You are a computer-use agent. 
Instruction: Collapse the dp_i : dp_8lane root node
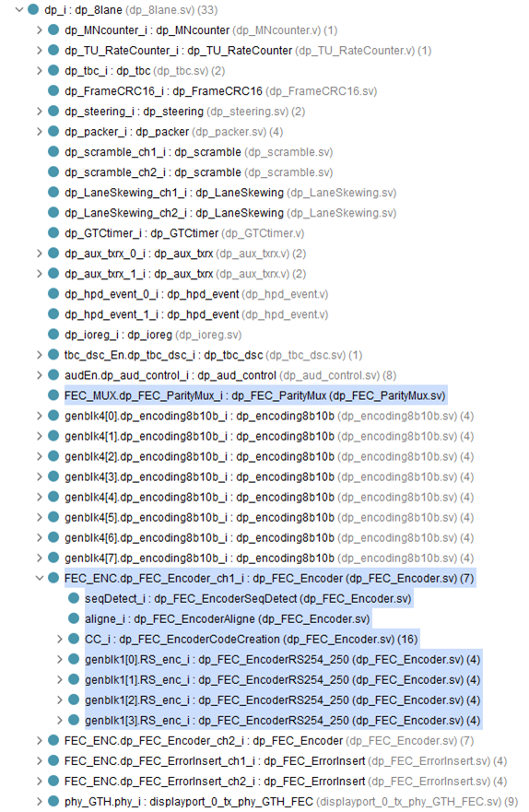coord(19,9)
